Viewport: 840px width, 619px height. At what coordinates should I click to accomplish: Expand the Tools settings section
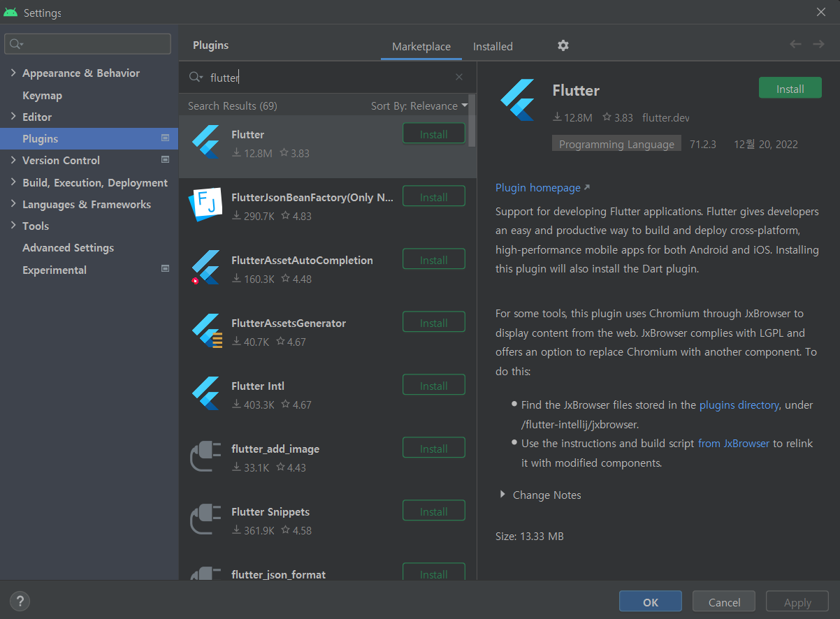pos(13,226)
